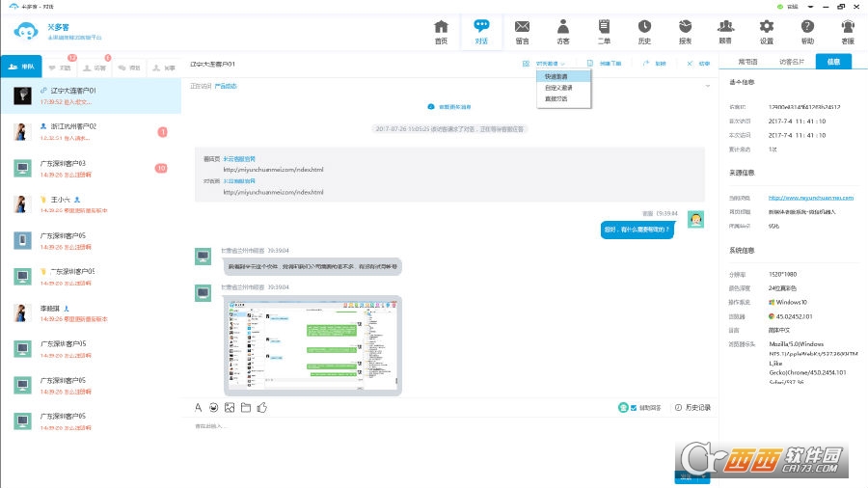
Task: Open the font formatting A icon
Action: (x=198, y=408)
